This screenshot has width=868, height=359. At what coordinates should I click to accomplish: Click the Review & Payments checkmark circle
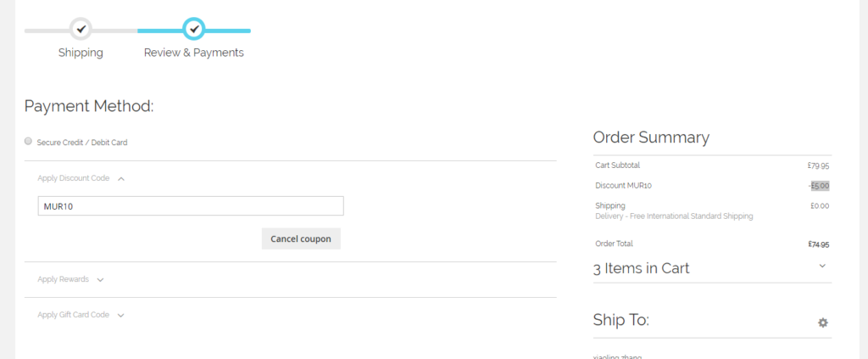coord(194,29)
